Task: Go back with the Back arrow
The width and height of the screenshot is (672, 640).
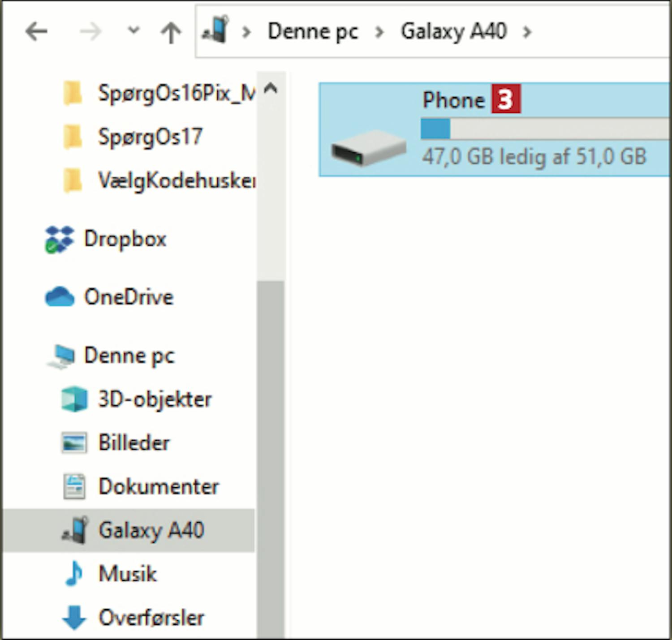Action: (36, 32)
